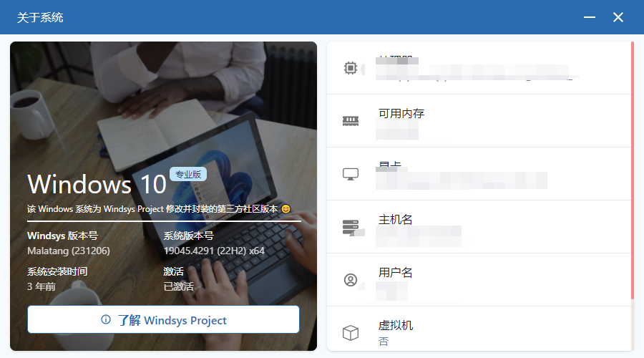Click the 3 年前 install time value
644x358 pixels.
[42, 286]
